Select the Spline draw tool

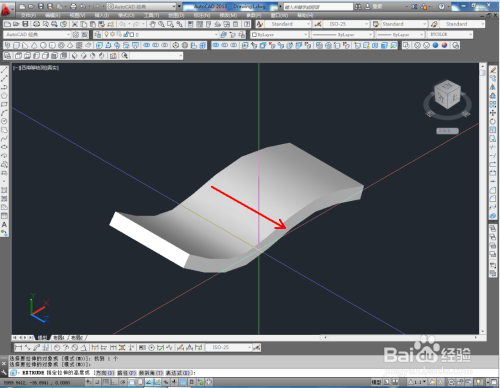tap(4, 139)
